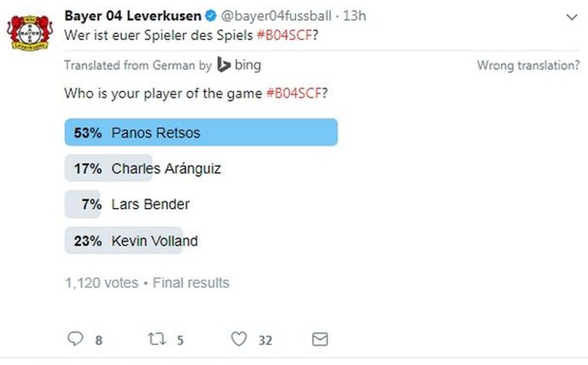Screen dimensions: 588x365
Task: Click the Bing logo icon
Action: pyautogui.click(x=224, y=66)
